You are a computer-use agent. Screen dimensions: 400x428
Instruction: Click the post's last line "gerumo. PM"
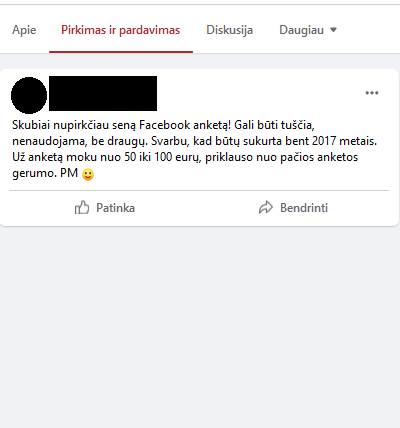[45, 173]
